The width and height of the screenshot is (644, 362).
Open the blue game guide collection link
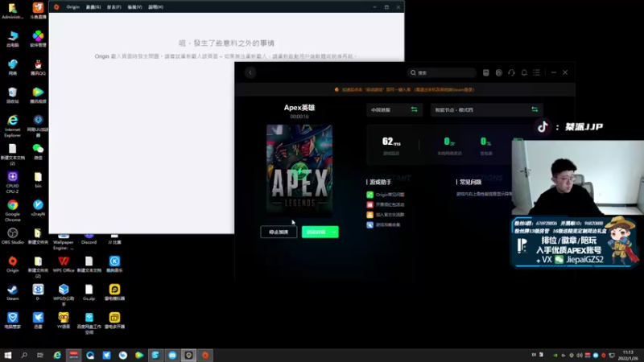[x=383, y=225]
